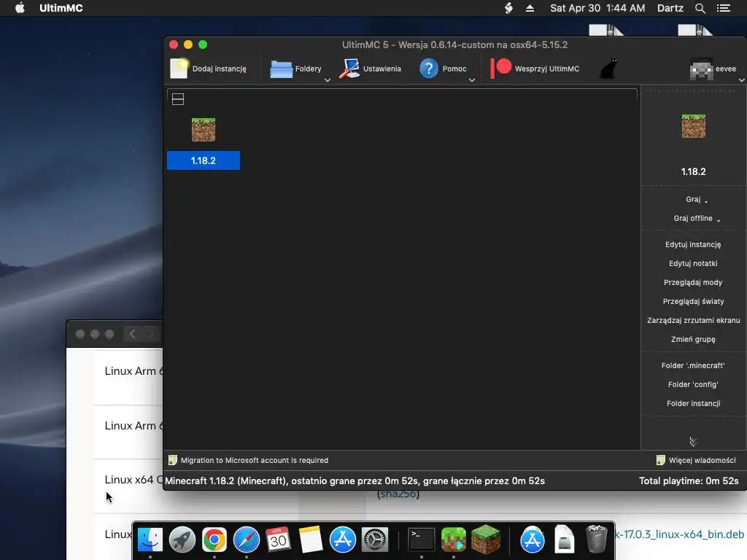
Task: Click Zarządzaj zrzutami ekranu
Action: coord(693,321)
